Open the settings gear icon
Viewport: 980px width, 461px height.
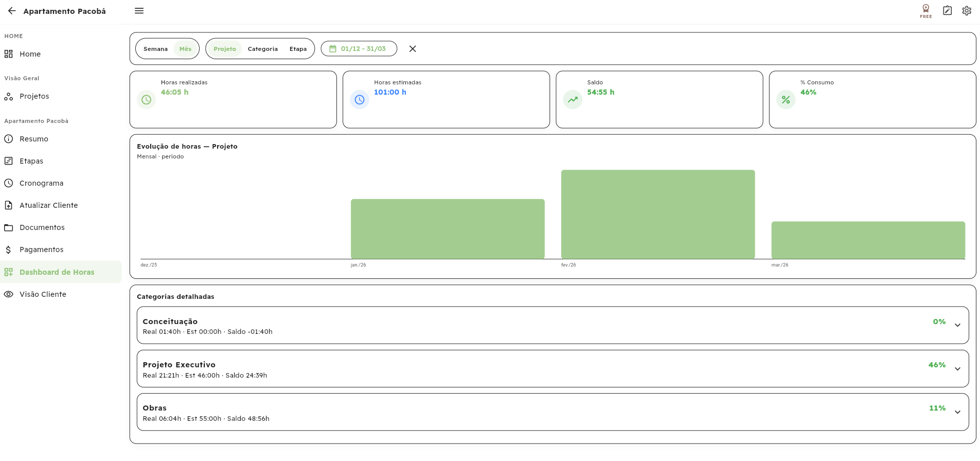point(967,11)
